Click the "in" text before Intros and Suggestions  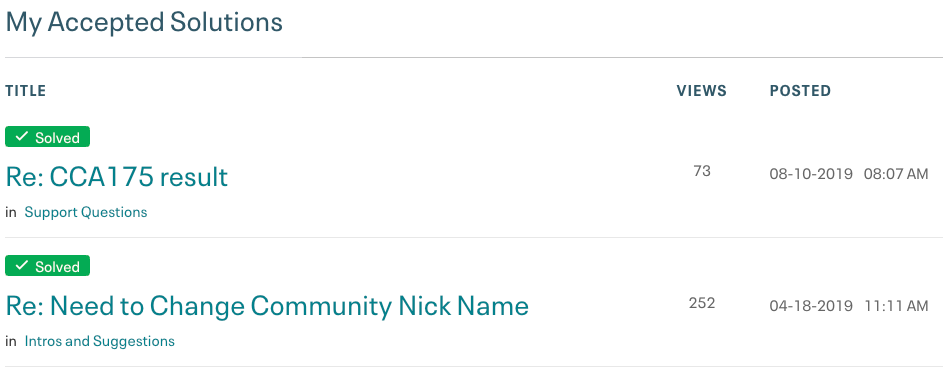coord(11,341)
